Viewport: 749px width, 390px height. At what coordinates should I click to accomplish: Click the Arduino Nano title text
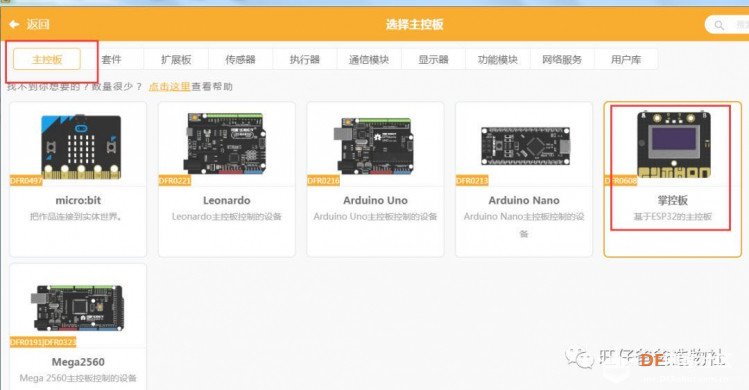click(x=524, y=200)
